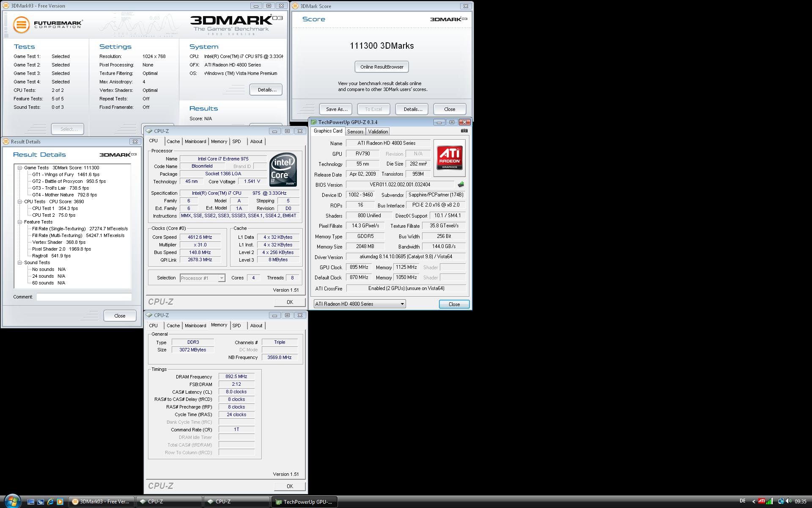The width and height of the screenshot is (812, 508).
Task: Open the GPU-Z window title bar icon
Action: (314, 122)
